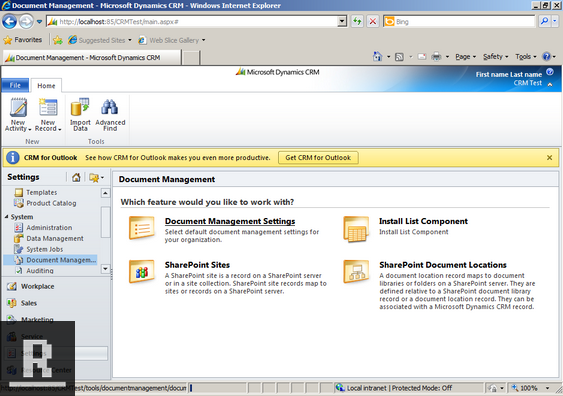
Task: Click the IE Help question mark icon
Action: 546,57
